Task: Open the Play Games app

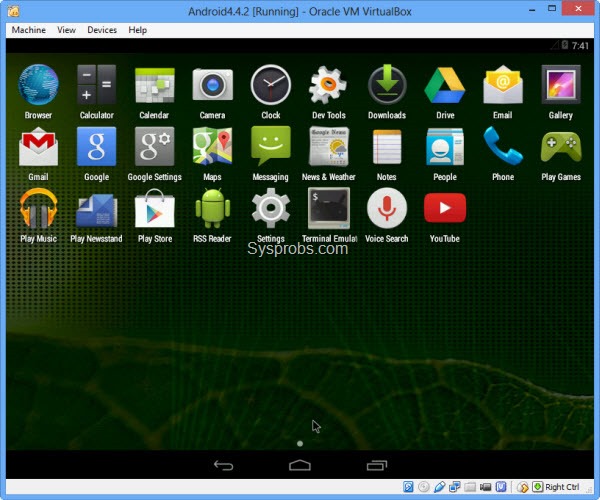Action: tap(561, 147)
